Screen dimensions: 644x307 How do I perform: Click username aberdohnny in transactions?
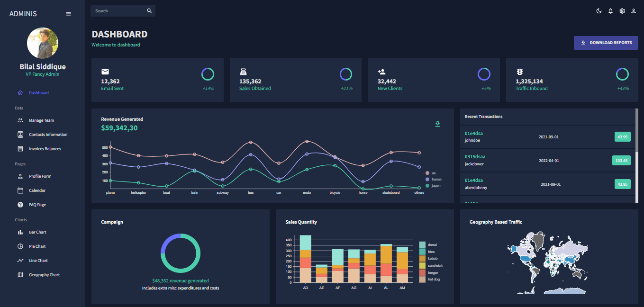point(476,188)
